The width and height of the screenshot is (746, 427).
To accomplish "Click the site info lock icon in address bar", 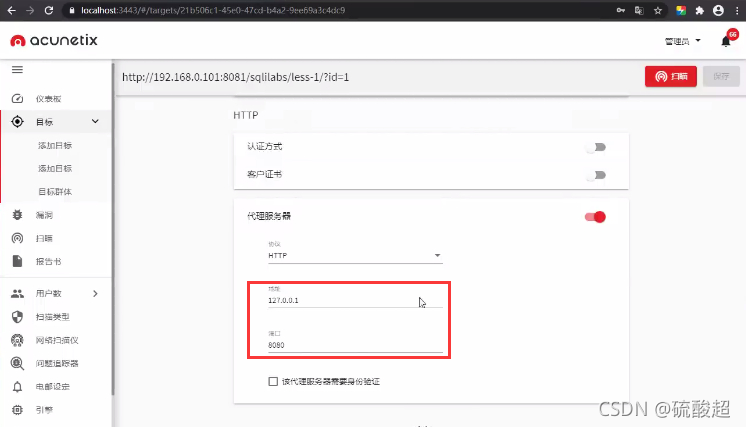I will point(72,10).
